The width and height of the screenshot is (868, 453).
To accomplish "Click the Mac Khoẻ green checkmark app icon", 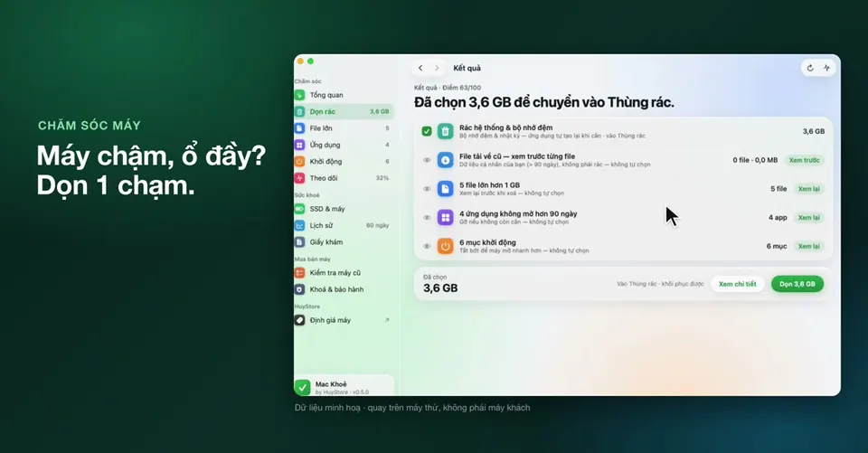I will point(302,387).
